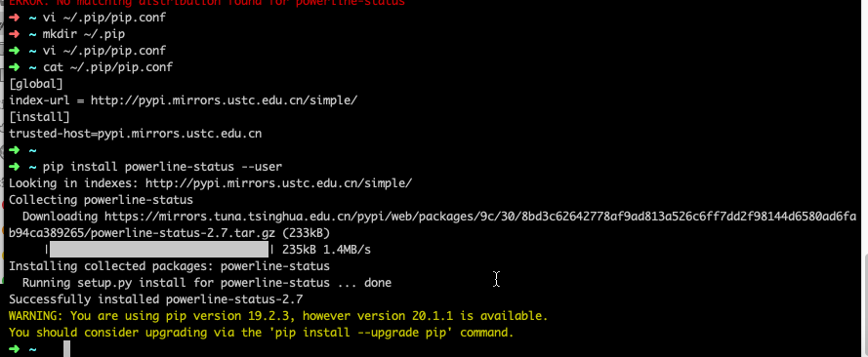Screen dimensions: 868x357
Task: Click the gray download progress bar
Action: 159,250
